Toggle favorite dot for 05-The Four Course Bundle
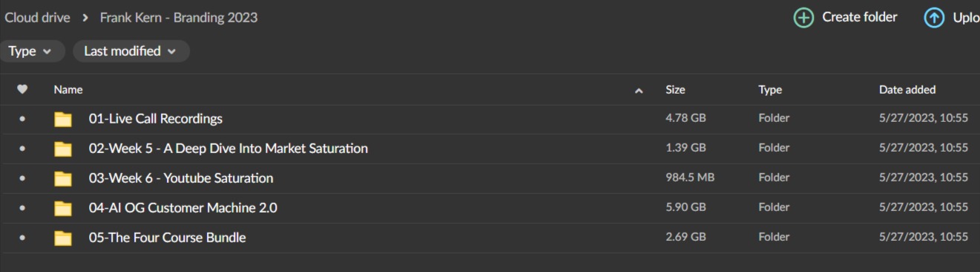Image resolution: width=980 pixels, height=272 pixels. click(22, 238)
